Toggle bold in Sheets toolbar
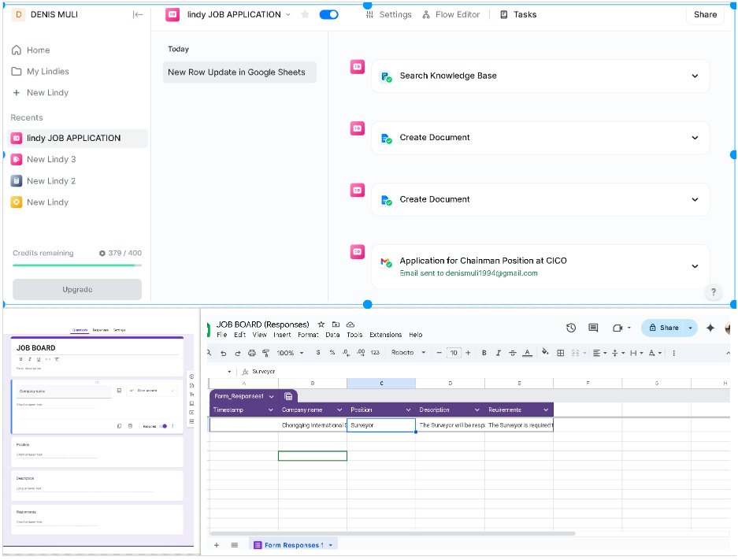 tap(484, 353)
